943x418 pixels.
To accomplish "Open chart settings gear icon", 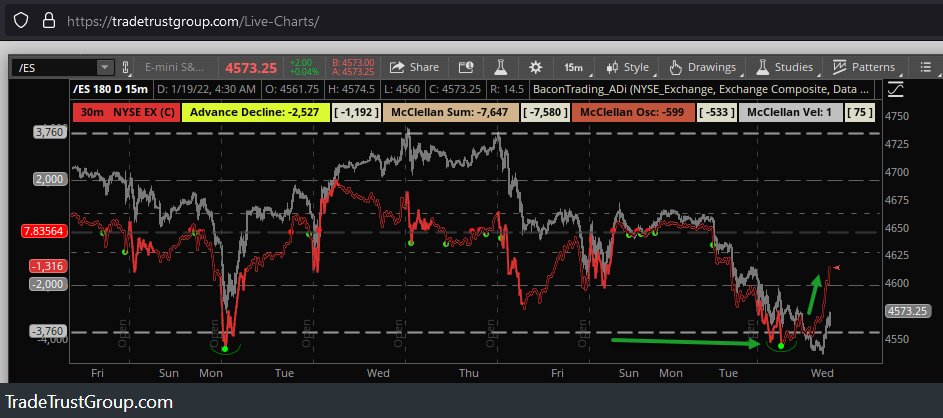I will (536, 67).
